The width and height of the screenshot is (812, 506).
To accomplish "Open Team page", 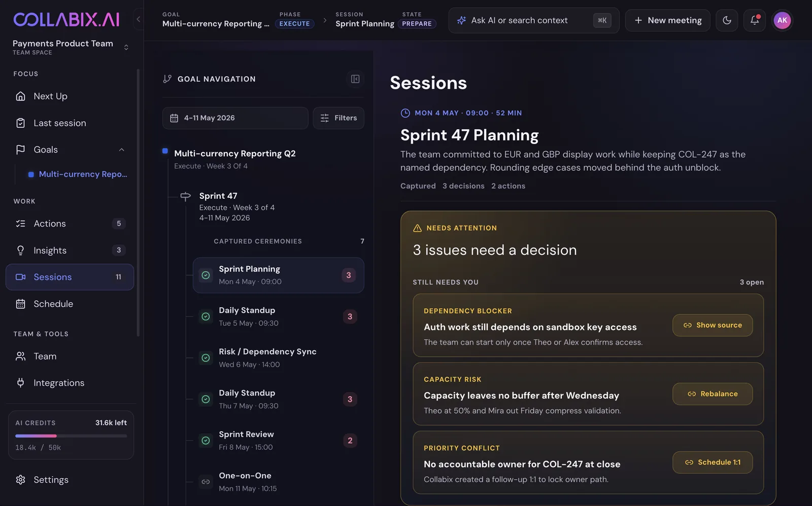I will (70, 356).
